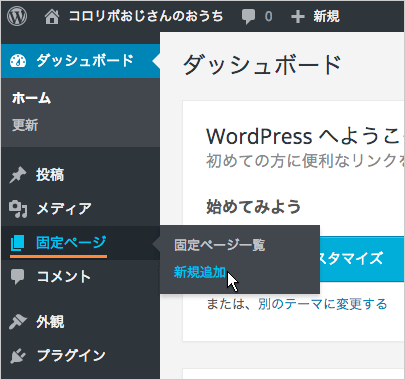Click the 別のテーマに変更する link

coord(322,304)
